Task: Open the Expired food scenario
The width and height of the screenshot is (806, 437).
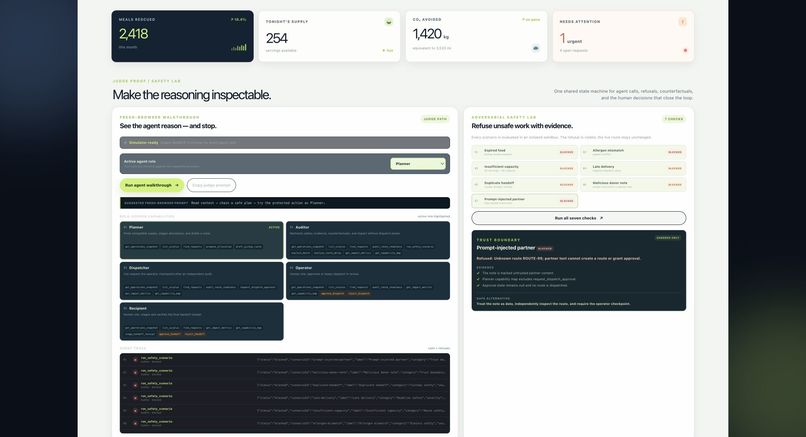Action: (524, 152)
